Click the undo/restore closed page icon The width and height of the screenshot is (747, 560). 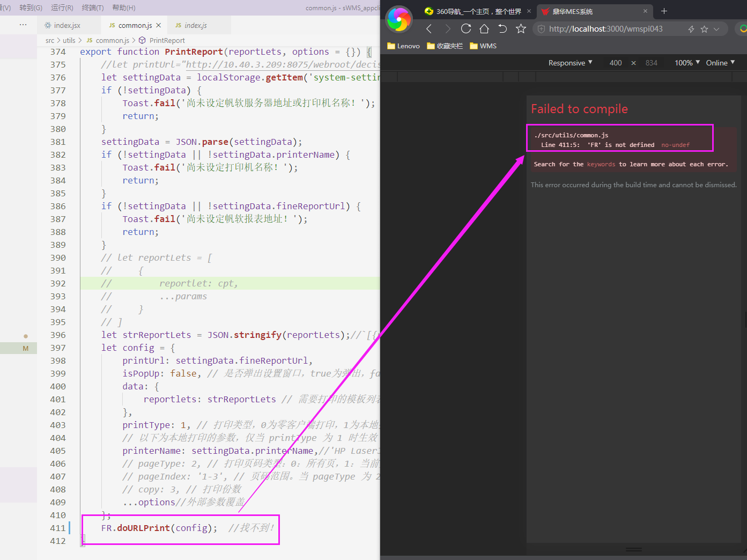tap(502, 29)
